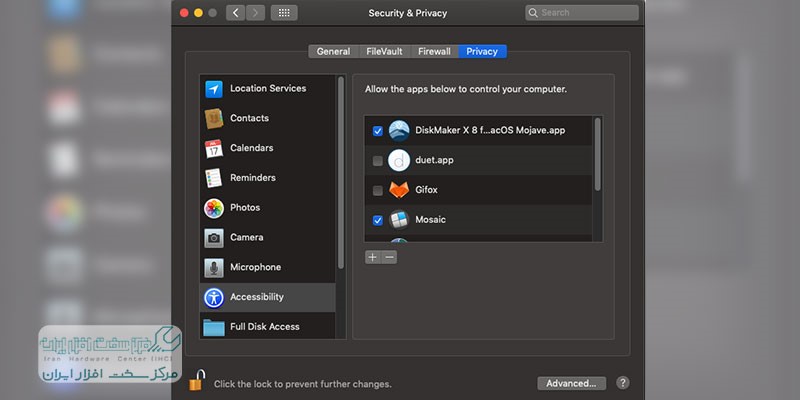Click the Camera icon in sidebar
Screen dimensions: 800x400
coord(214,238)
